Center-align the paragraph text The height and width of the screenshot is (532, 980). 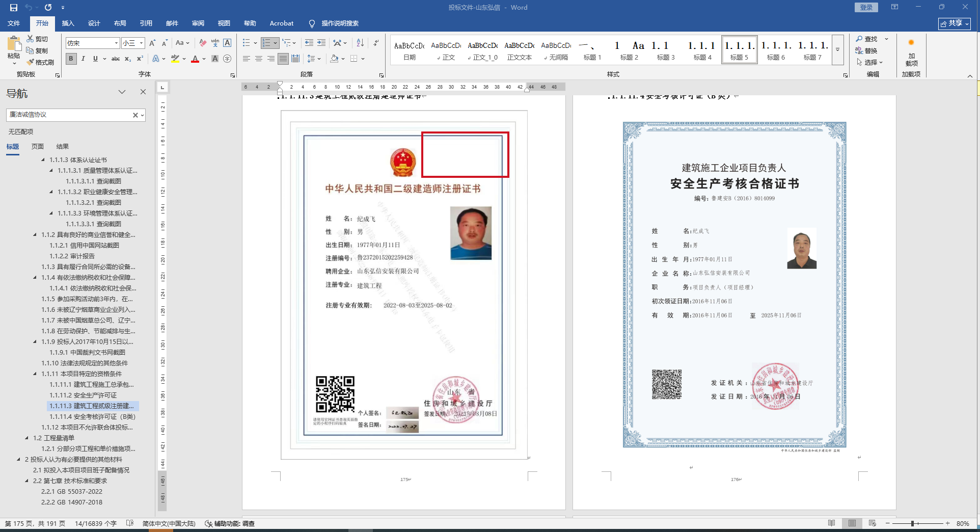coord(259,59)
